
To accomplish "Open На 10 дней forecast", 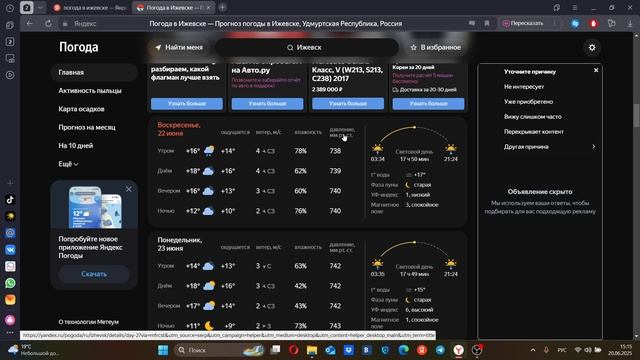I will click(76, 146).
